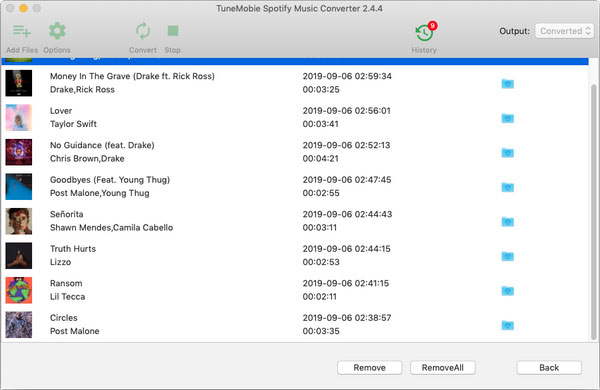Image resolution: width=600 pixels, height=390 pixels.
Task: Open output folder for Ransom
Action: pyautogui.click(x=507, y=290)
